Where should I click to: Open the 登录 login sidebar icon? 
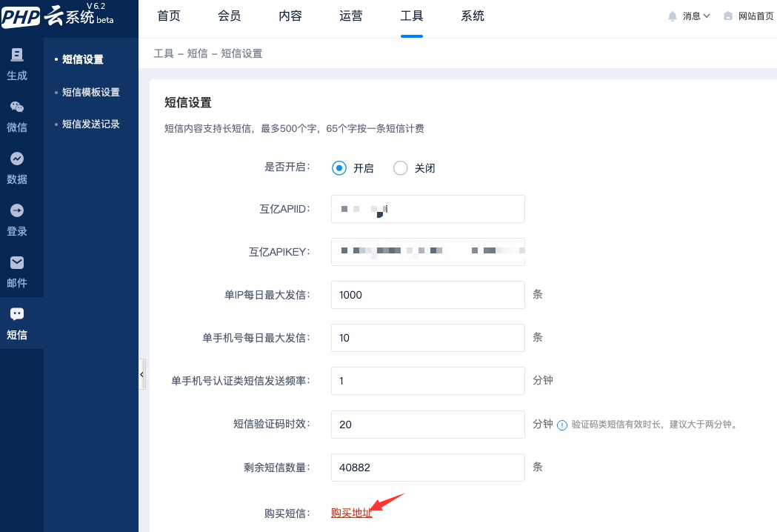click(17, 211)
